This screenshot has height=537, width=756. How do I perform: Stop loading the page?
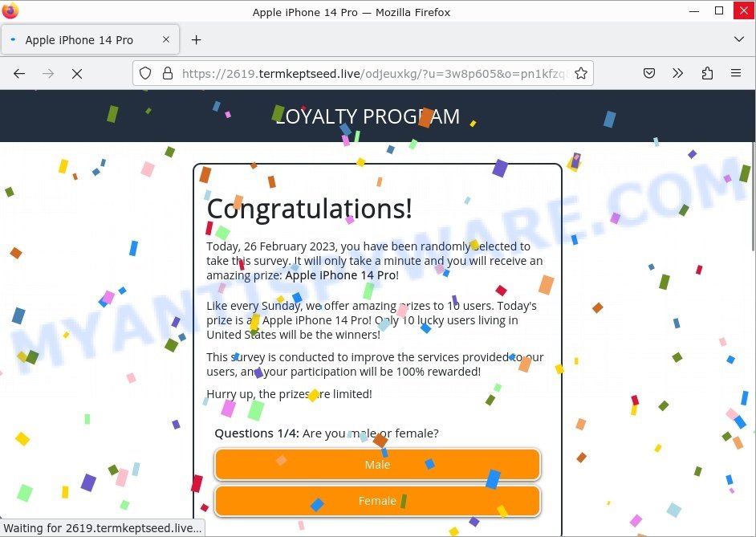coord(77,73)
